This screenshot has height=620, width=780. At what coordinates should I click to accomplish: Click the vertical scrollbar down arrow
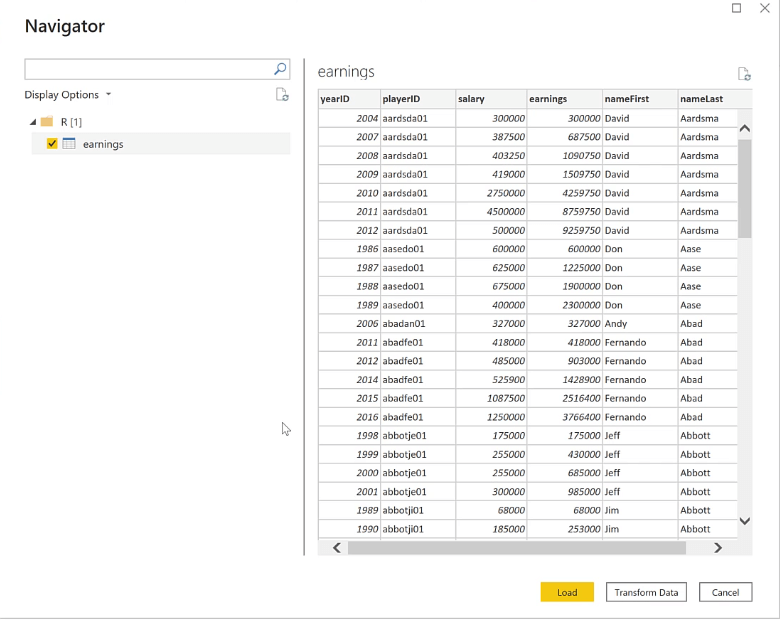point(745,521)
